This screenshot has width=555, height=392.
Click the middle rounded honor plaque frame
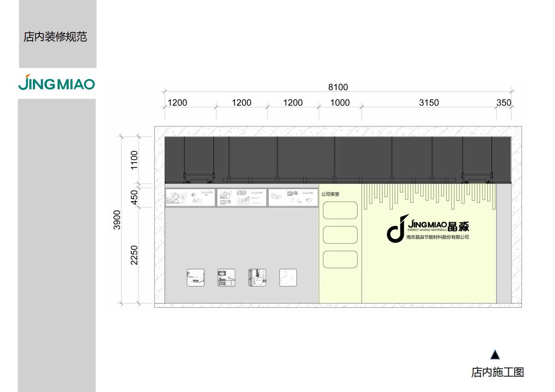pos(340,235)
